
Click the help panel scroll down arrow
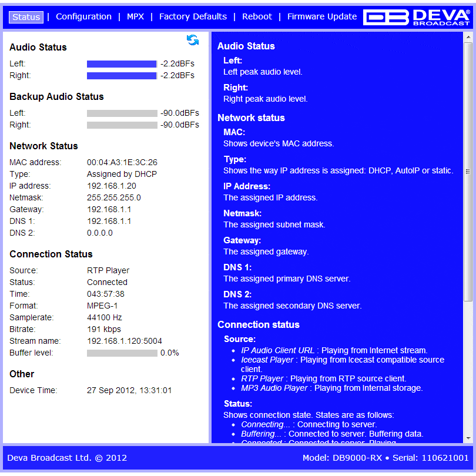point(468,438)
